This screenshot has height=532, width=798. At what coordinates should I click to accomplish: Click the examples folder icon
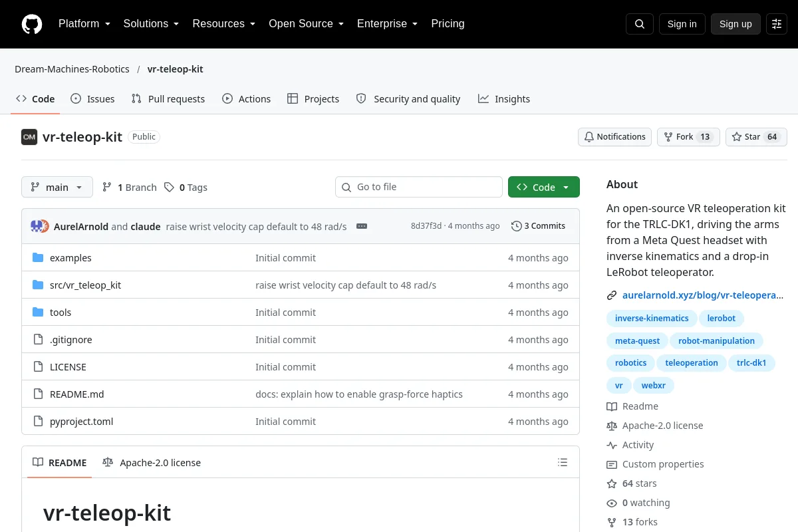click(38, 257)
